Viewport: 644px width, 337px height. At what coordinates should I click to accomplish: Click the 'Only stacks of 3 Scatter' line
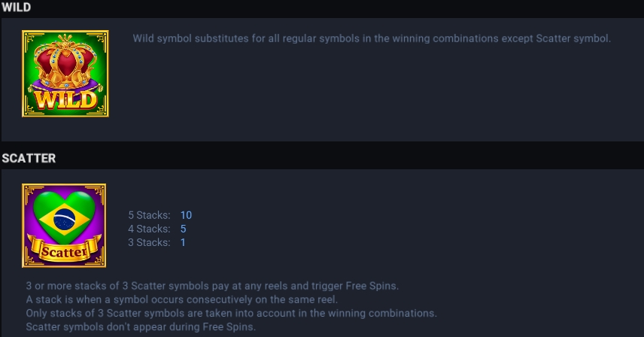coord(231,313)
